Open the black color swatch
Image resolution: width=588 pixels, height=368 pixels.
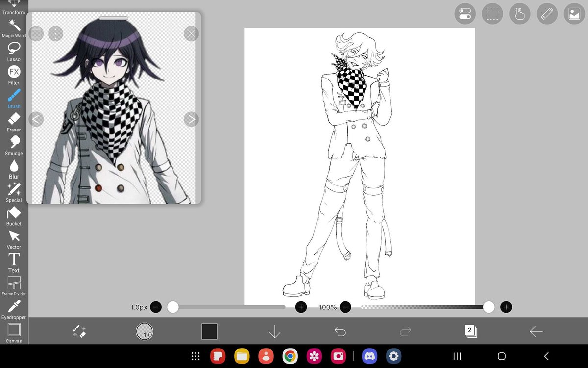coord(209,331)
